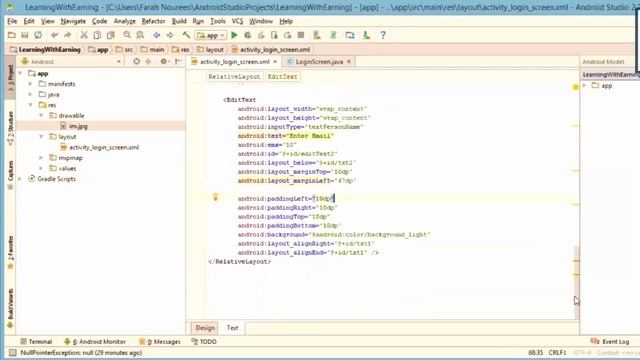Click the Project Structure toolbar icon
The height and width of the screenshot is (360, 640).
point(350,36)
